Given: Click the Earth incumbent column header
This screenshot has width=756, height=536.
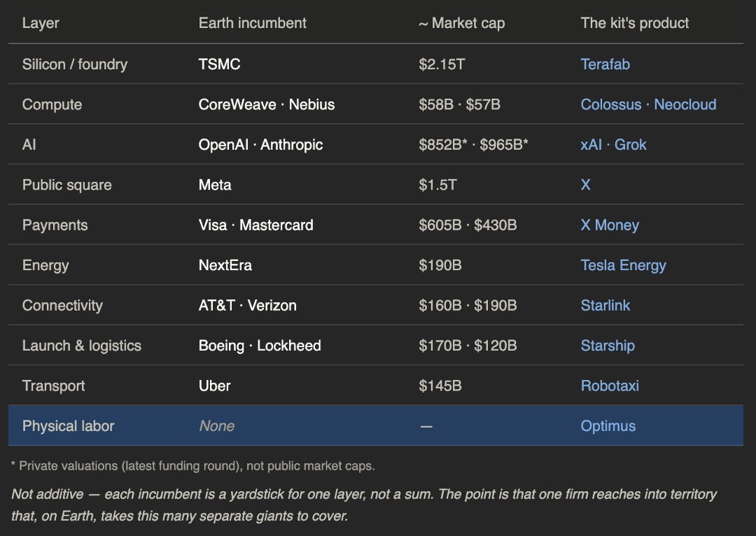Looking at the screenshot, I should click(252, 22).
